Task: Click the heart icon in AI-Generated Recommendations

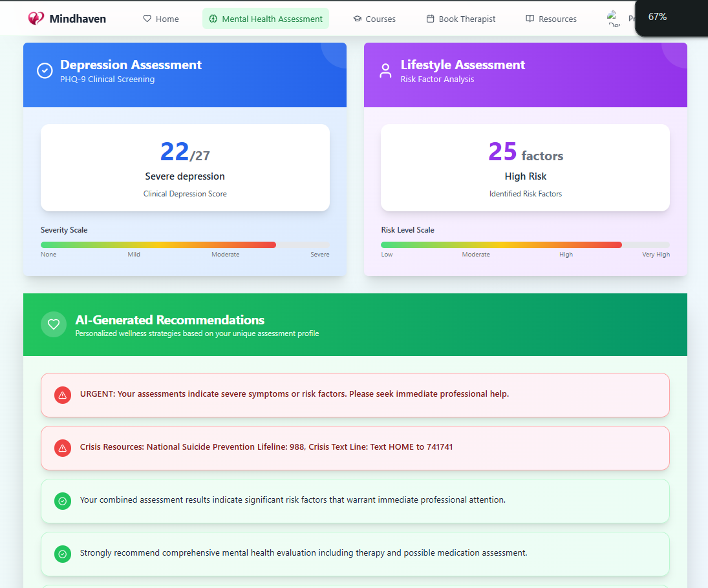Action: click(54, 324)
